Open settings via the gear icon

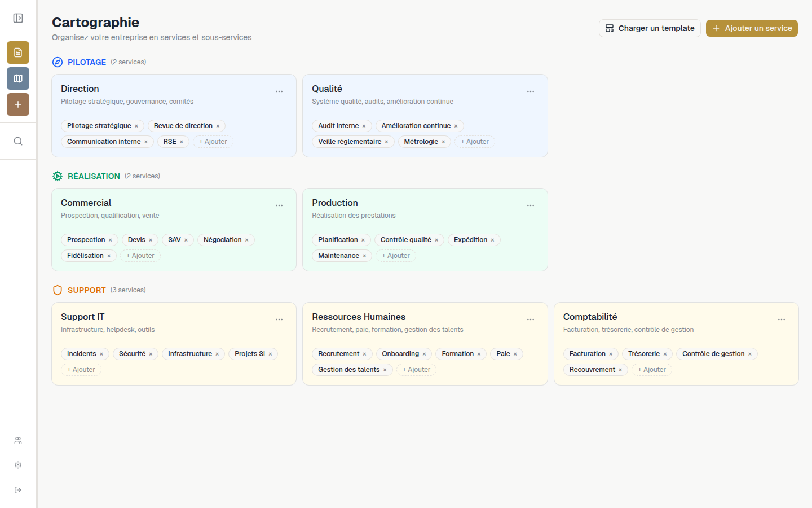17,465
